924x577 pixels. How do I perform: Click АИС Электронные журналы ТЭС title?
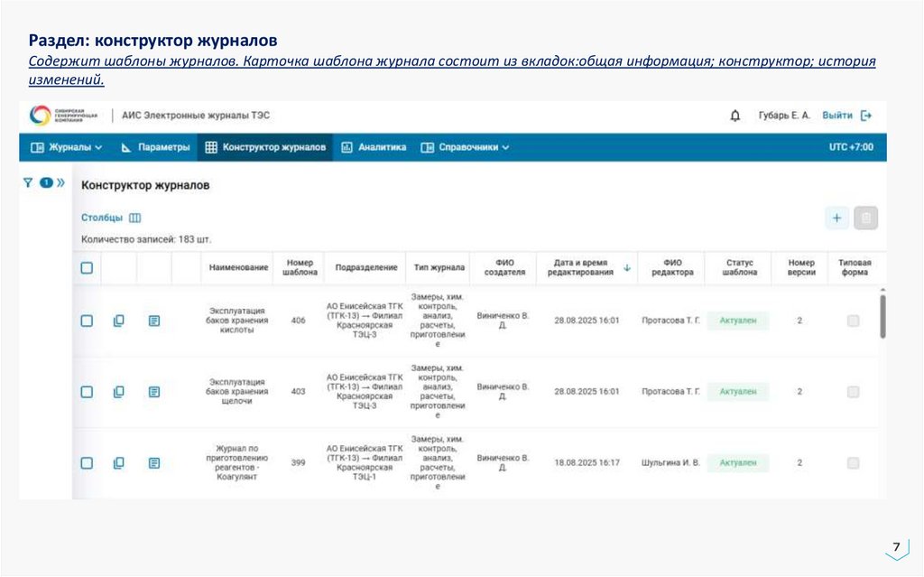pyautogui.click(x=196, y=116)
